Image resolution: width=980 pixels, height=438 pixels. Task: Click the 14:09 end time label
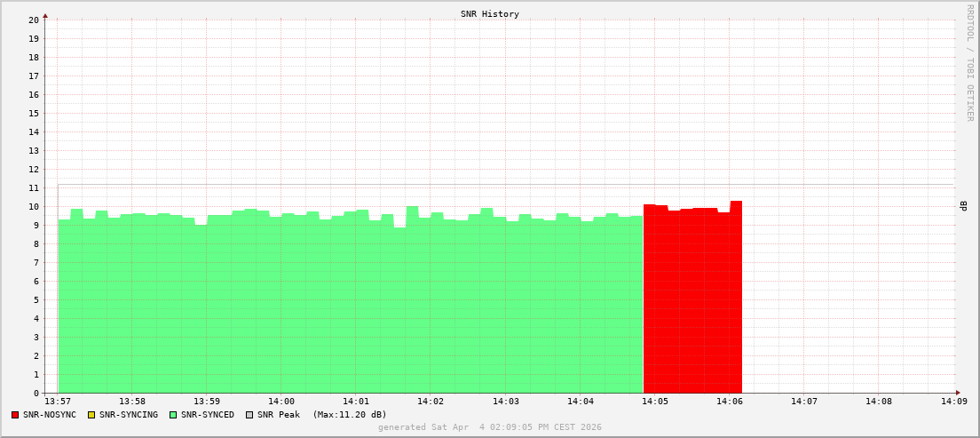(x=953, y=402)
